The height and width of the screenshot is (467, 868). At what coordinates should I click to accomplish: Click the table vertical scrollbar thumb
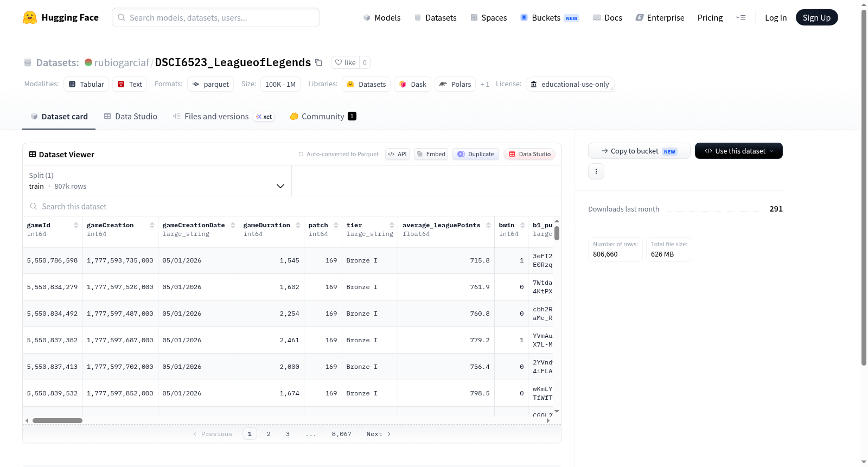click(x=557, y=233)
